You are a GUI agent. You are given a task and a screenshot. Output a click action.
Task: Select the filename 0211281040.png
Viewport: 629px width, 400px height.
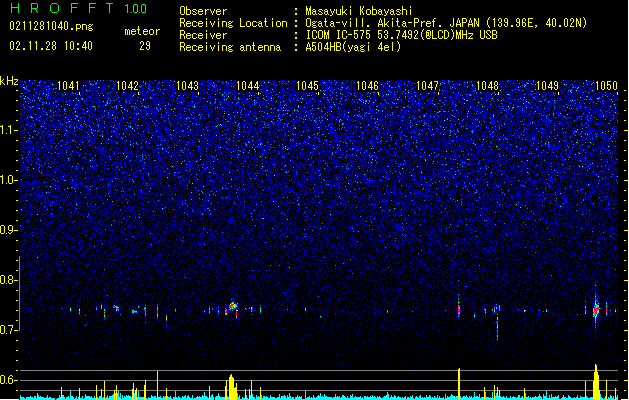pyautogui.click(x=51, y=26)
